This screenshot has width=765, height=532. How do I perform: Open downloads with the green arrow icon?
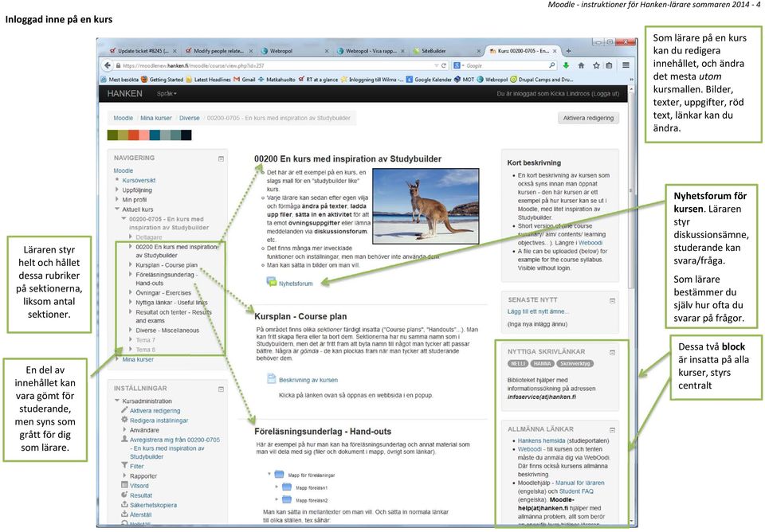pos(566,65)
